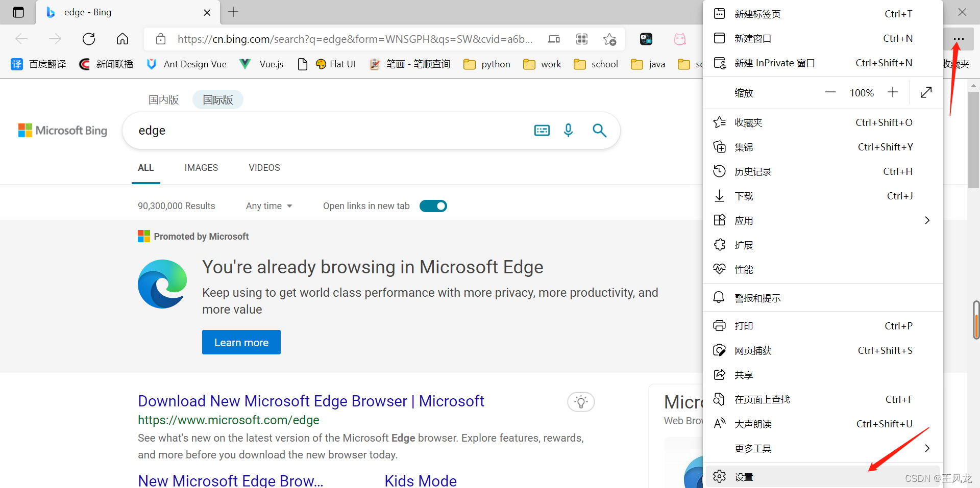Switch to the VIDEOS tab
The height and width of the screenshot is (488, 980).
264,168
